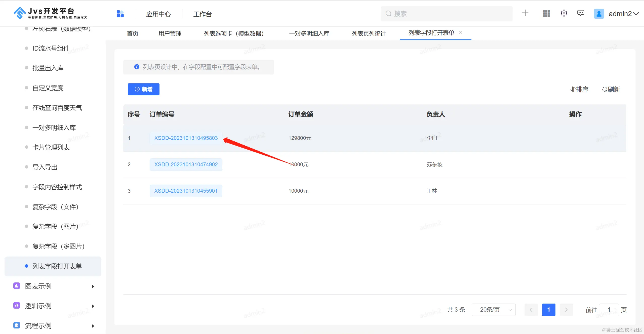Open the nine-square grid apps icon
Screen dimensions: 644x334
(546, 14)
